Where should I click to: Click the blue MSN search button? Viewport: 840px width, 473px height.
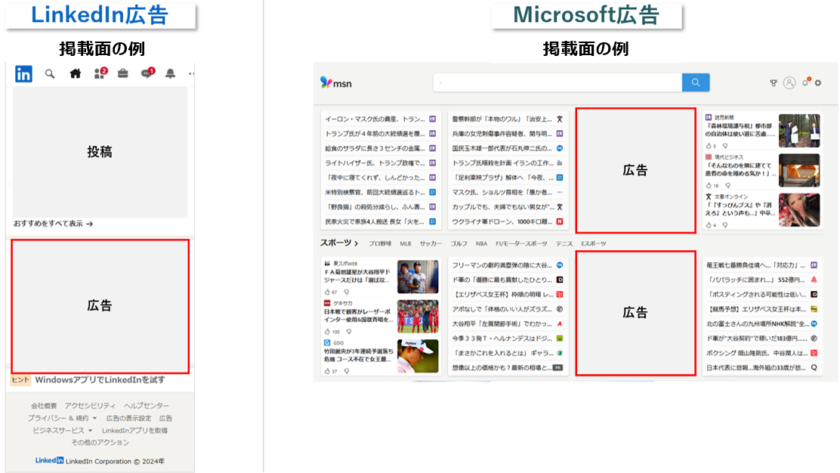click(x=695, y=83)
